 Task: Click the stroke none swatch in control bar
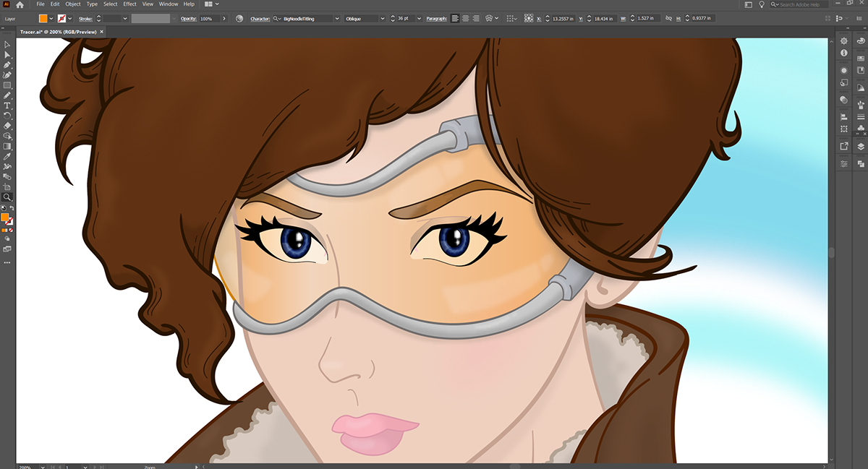[x=63, y=18]
